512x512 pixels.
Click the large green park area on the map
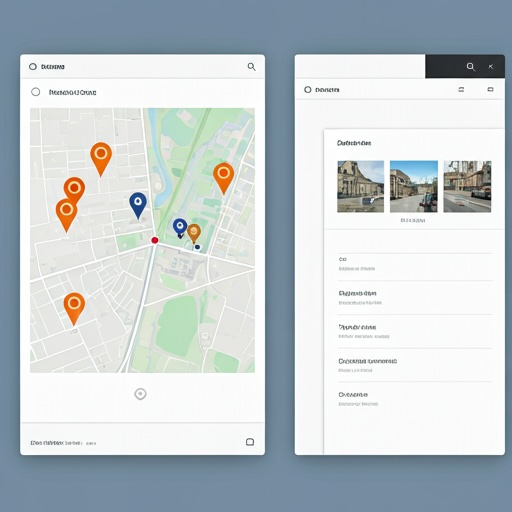pyautogui.click(x=177, y=325)
